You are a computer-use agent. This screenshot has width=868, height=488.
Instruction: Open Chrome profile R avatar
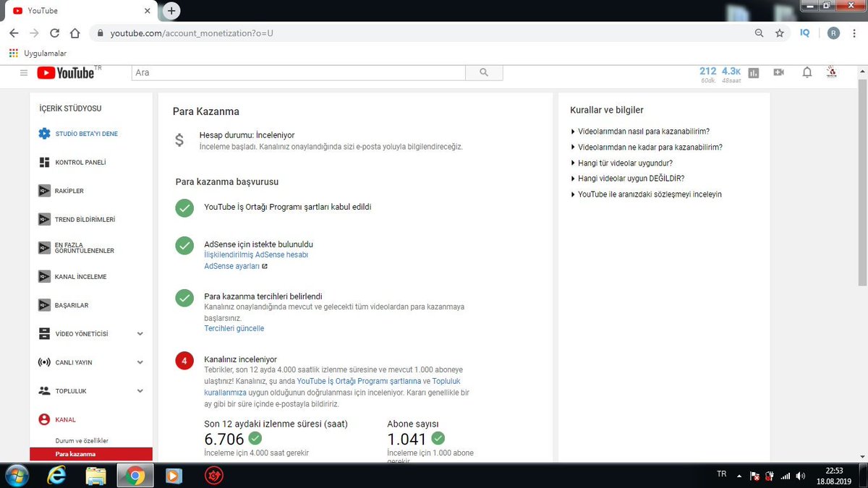(833, 33)
